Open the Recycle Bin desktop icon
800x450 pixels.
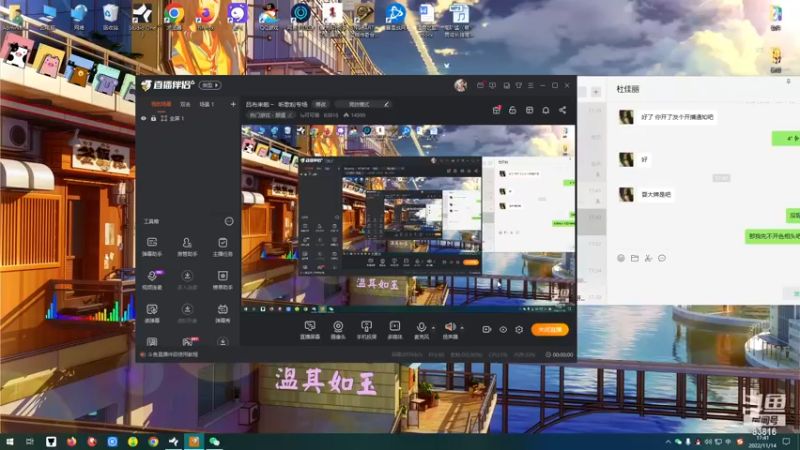pos(111,16)
